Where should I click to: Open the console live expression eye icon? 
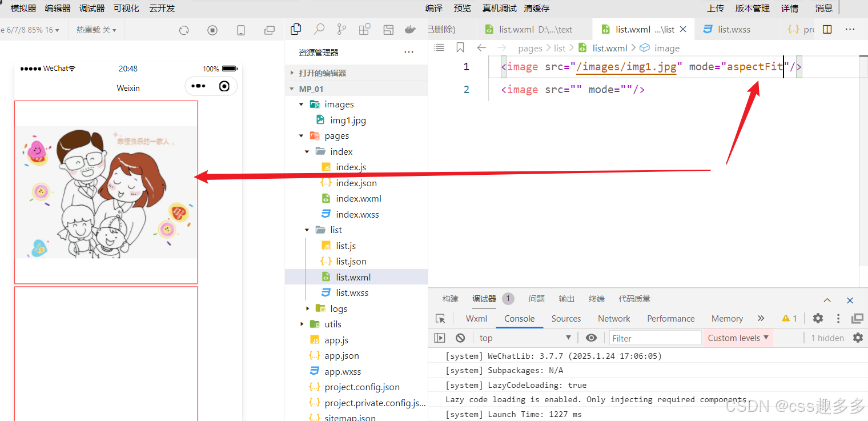point(591,338)
